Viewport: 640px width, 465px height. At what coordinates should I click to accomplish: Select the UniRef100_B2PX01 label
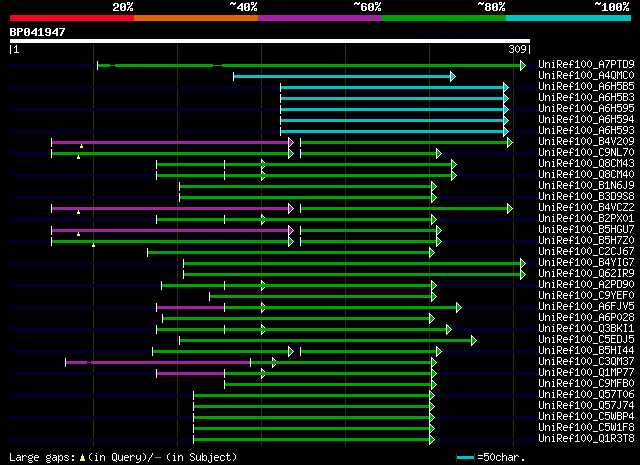pyautogui.click(x=586, y=218)
